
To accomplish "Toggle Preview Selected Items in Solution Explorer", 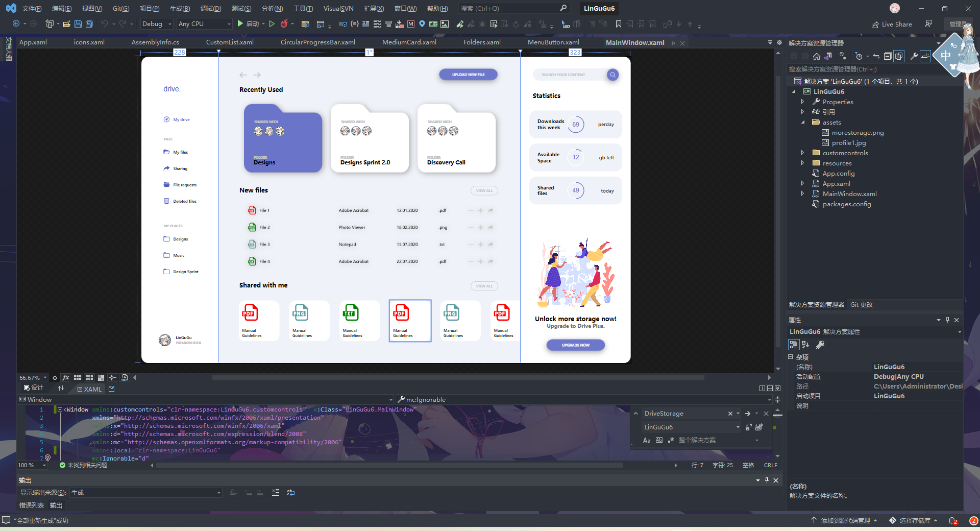I will click(x=925, y=56).
